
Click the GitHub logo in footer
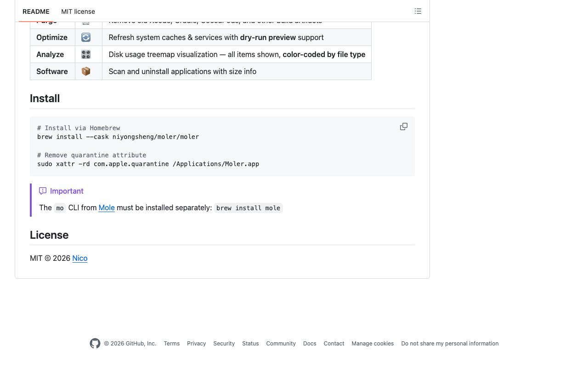[95, 344]
